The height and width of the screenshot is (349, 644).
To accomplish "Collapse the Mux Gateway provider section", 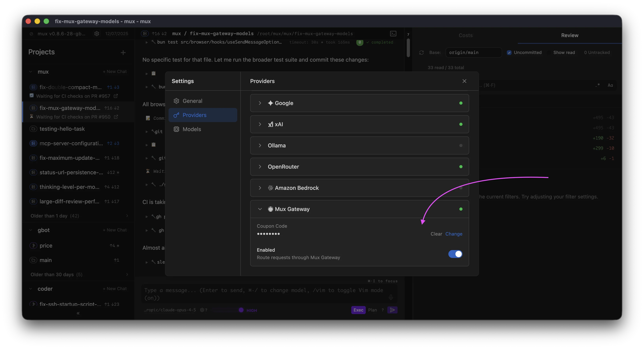I will click(260, 209).
